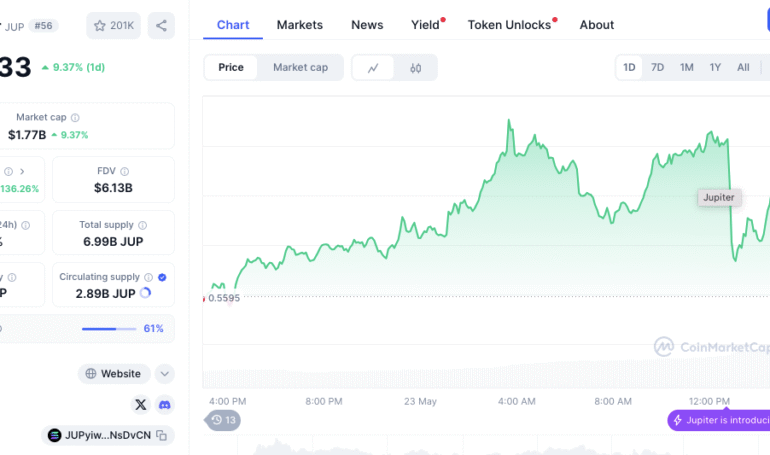Expand the Website links dropdown chevron
This screenshot has width=770, height=455.
(165, 374)
